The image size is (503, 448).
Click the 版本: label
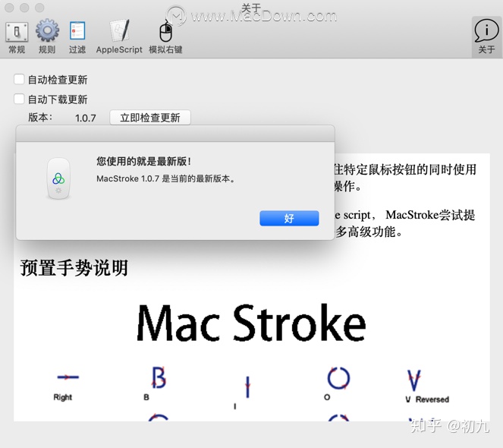(40, 117)
